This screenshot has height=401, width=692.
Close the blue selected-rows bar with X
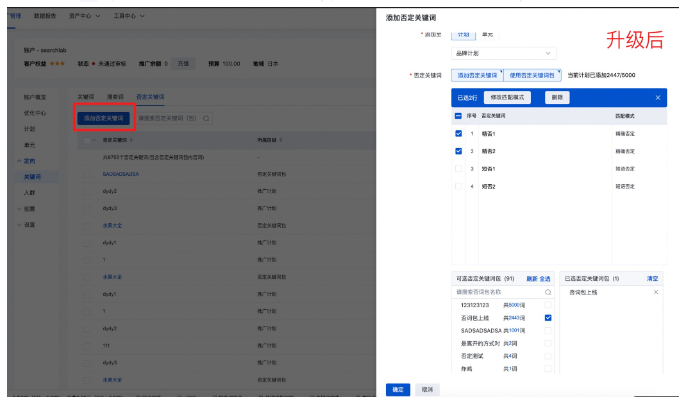[x=658, y=98]
